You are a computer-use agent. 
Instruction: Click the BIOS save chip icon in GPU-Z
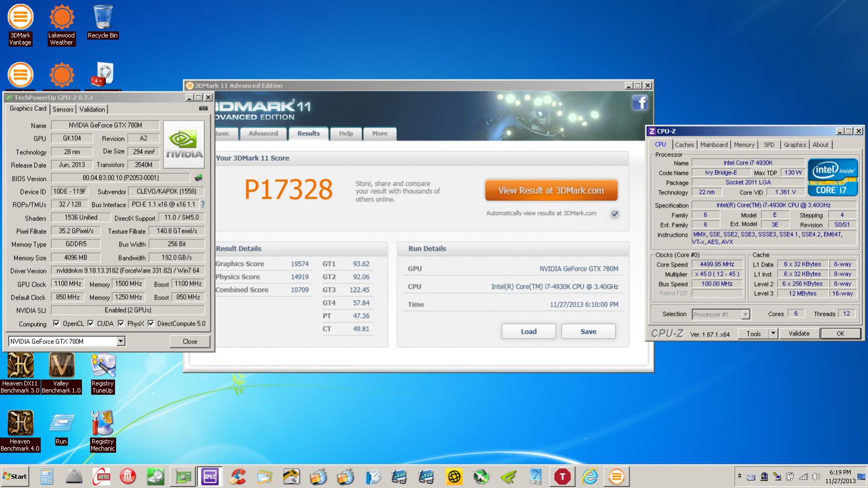199,178
